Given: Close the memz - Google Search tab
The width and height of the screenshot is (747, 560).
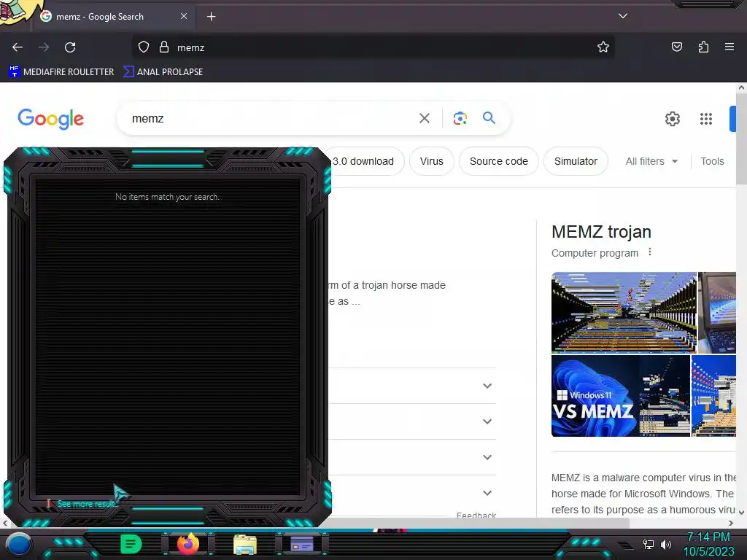Looking at the screenshot, I should click(184, 16).
